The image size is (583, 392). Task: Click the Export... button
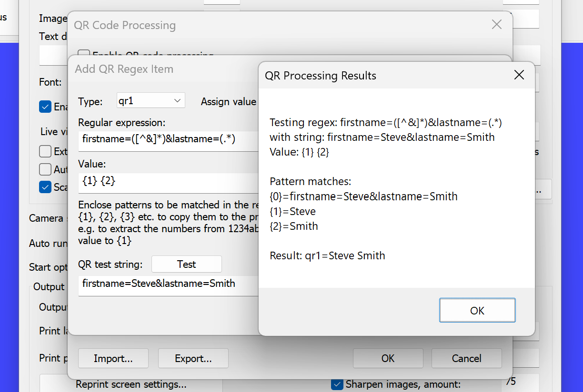pos(193,358)
